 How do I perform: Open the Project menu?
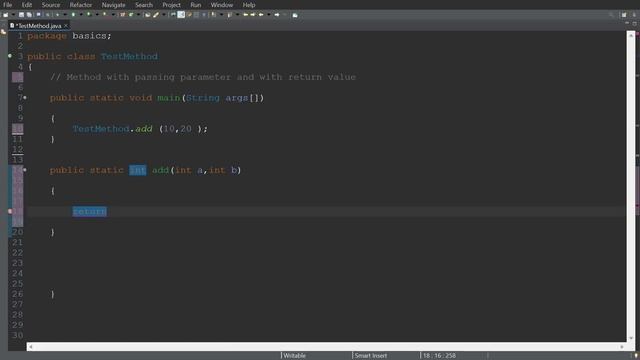coord(171,5)
